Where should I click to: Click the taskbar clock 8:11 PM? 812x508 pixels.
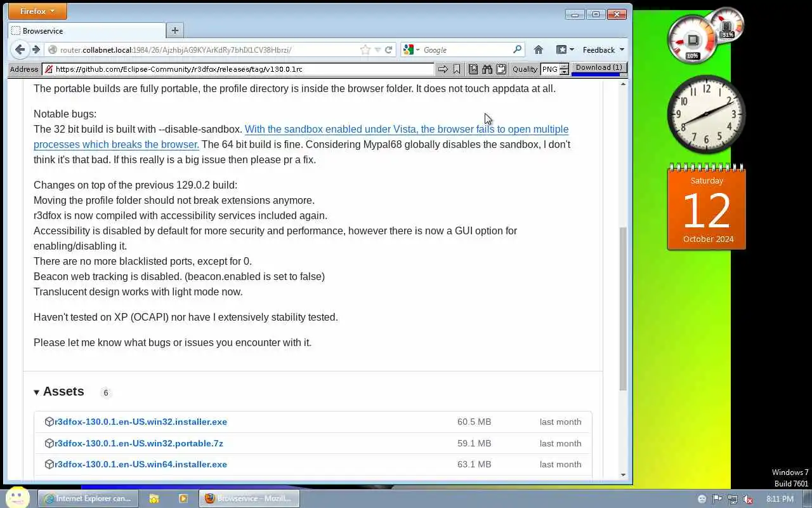tap(780, 499)
